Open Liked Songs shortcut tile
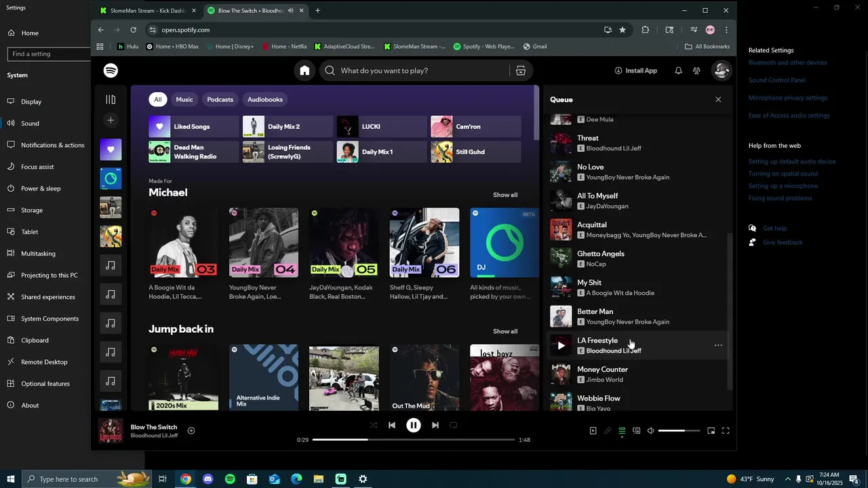The width and height of the screenshot is (868, 488). click(x=193, y=127)
